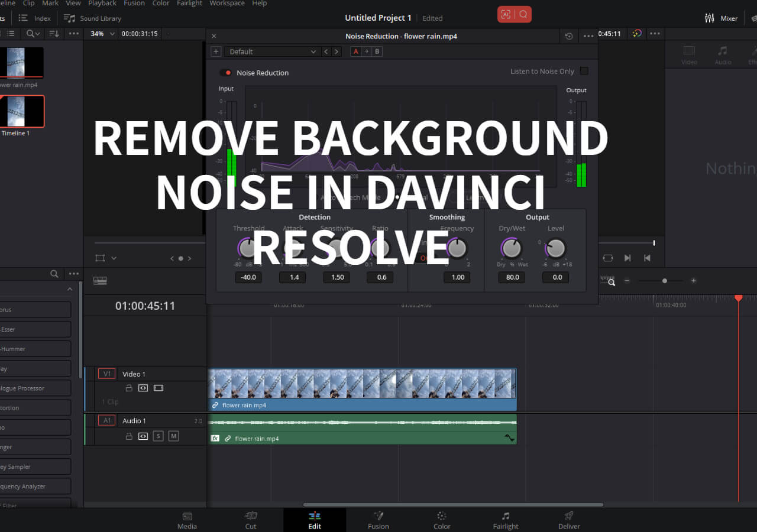This screenshot has height=532, width=757.
Task: Search the effects library list
Action: pos(54,274)
